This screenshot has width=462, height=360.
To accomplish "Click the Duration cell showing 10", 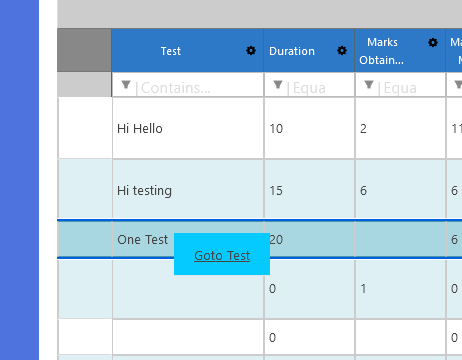I will point(310,128).
